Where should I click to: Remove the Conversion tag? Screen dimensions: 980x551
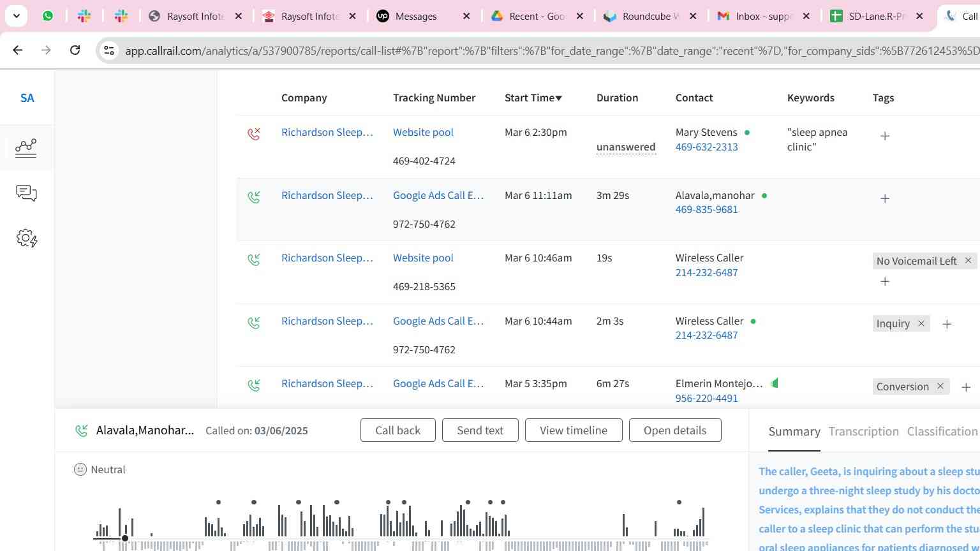[x=940, y=386]
